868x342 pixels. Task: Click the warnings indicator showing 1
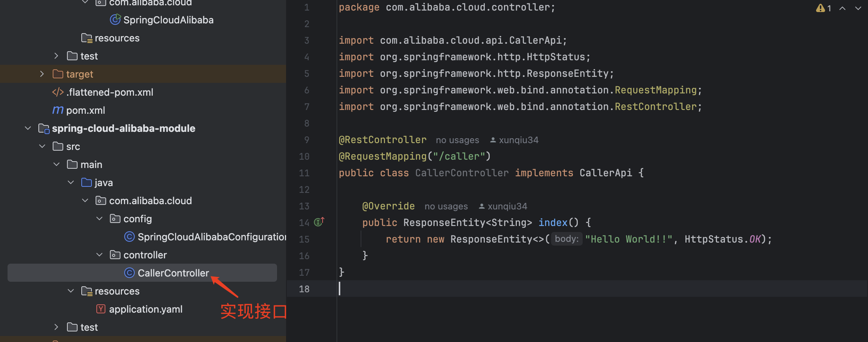tap(823, 8)
